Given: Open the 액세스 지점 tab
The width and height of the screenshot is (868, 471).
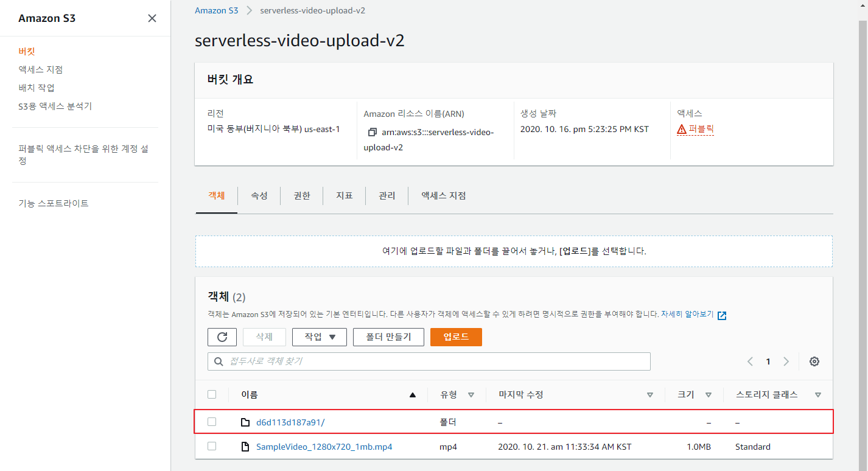Looking at the screenshot, I should [x=444, y=196].
